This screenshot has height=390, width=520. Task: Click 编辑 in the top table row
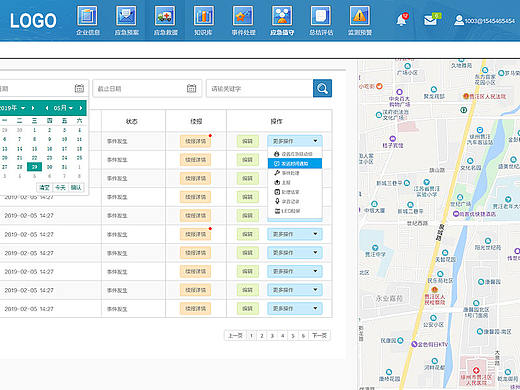pos(247,141)
